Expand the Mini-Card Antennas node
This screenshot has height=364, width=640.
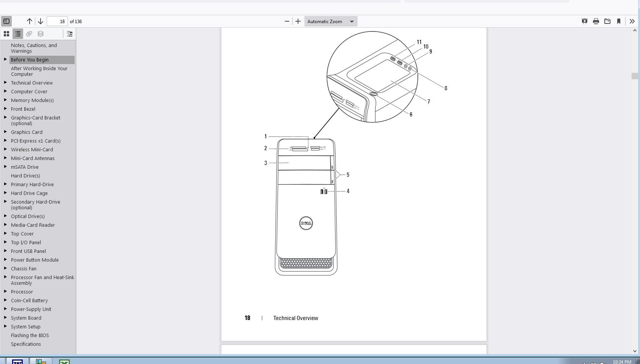point(5,158)
